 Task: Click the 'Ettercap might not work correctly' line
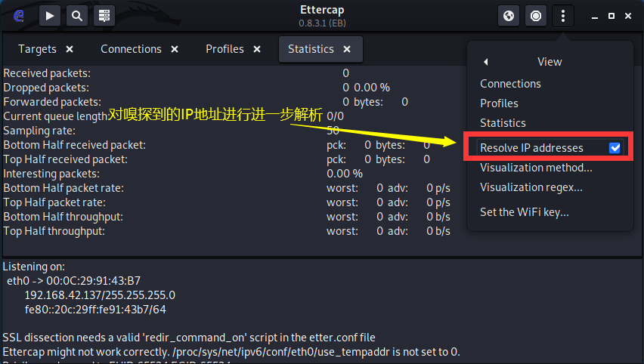pos(231,352)
